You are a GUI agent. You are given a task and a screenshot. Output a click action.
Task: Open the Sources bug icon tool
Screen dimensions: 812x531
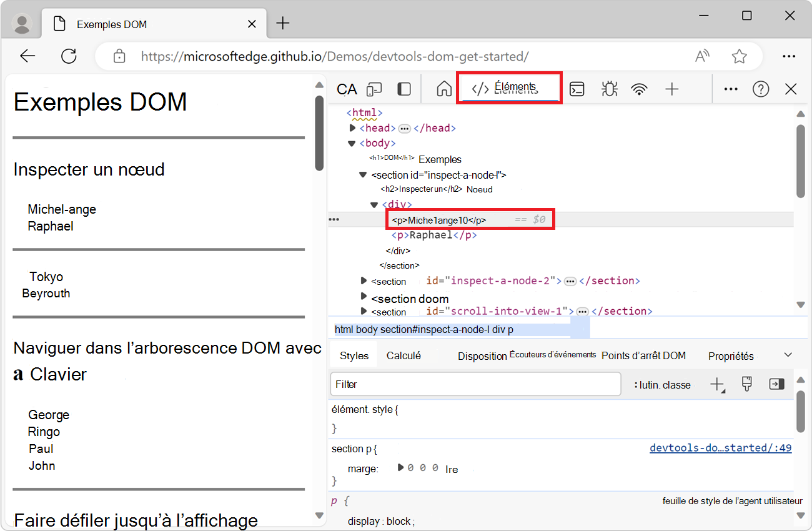609,89
